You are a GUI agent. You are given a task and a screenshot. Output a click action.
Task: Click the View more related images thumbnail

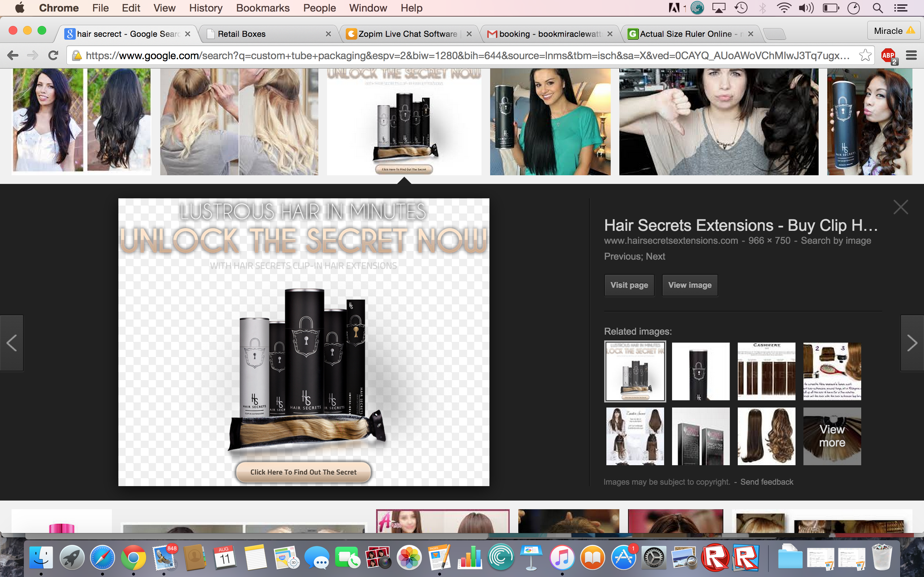pyautogui.click(x=832, y=436)
